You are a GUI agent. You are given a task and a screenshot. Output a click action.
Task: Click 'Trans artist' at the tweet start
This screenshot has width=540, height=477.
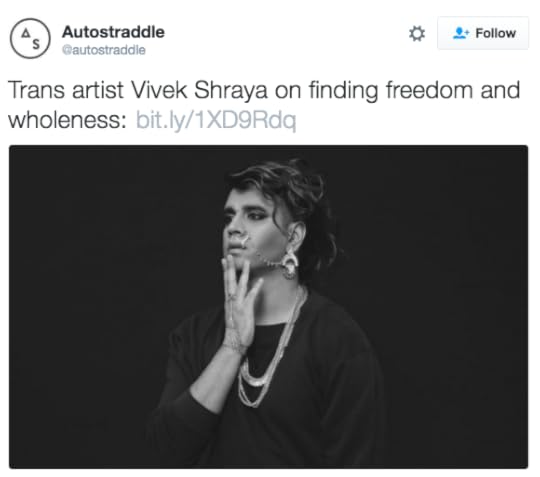(x=65, y=90)
